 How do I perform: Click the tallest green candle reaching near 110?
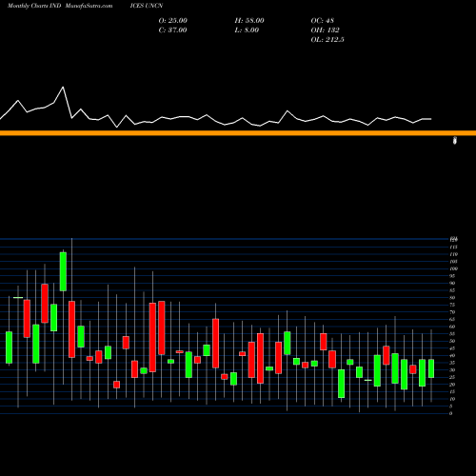tap(63, 271)
